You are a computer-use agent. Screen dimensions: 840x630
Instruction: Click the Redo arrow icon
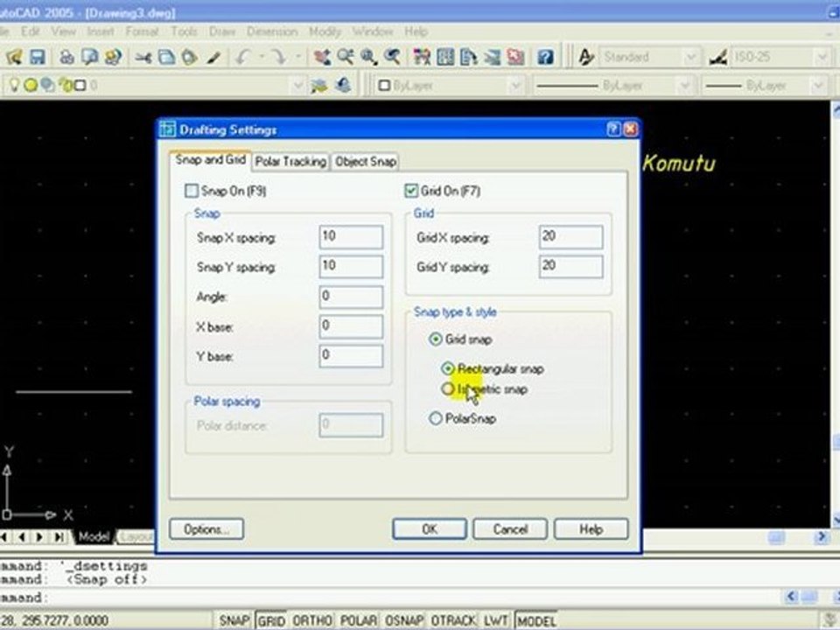[x=278, y=56]
